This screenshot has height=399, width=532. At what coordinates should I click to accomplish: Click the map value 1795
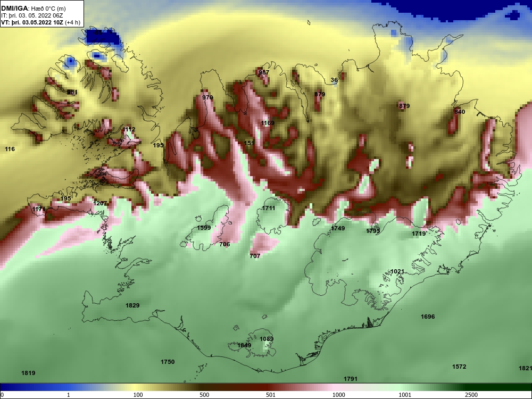[373, 231]
